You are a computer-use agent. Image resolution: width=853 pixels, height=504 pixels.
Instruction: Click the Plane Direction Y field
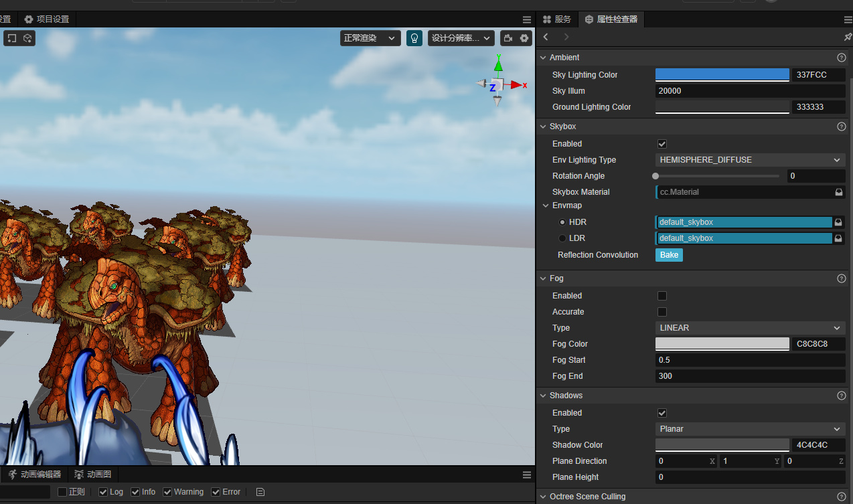click(751, 461)
